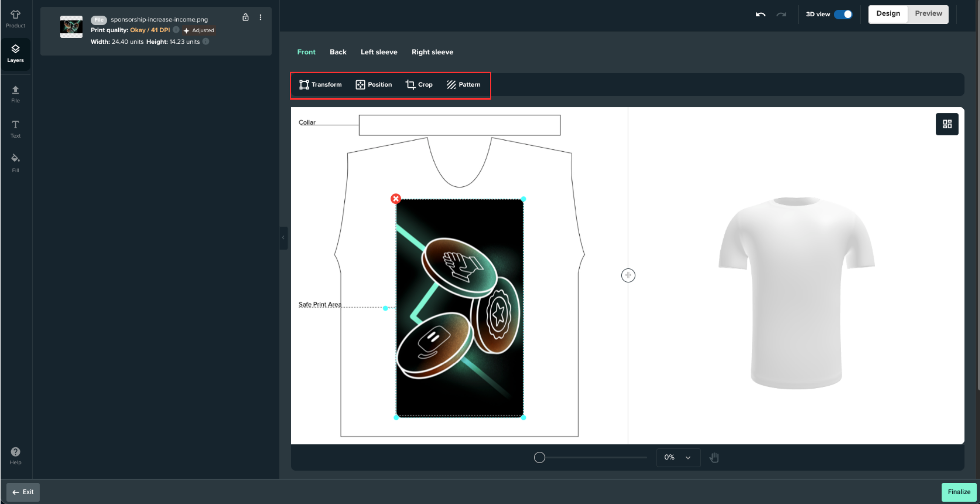Viewport: 980px width, 504px height.
Task: Click the grid layout view icon
Action: pyautogui.click(x=947, y=124)
